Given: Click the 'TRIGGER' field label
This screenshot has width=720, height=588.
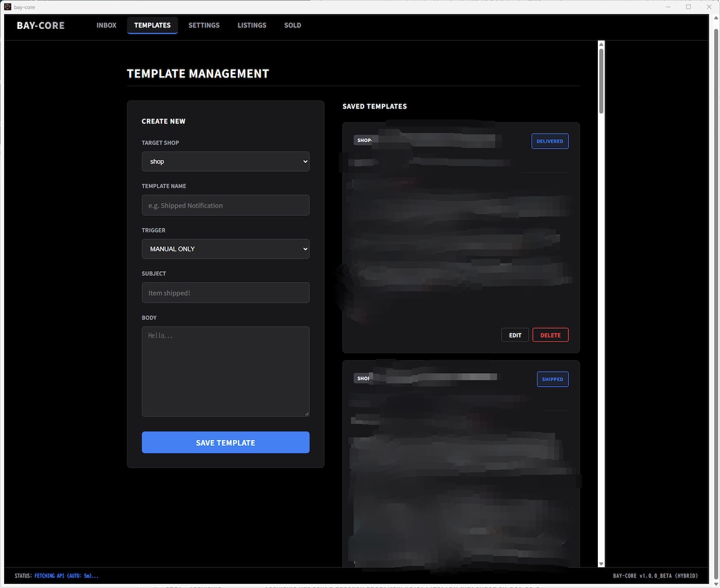Looking at the screenshot, I should click(153, 230).
